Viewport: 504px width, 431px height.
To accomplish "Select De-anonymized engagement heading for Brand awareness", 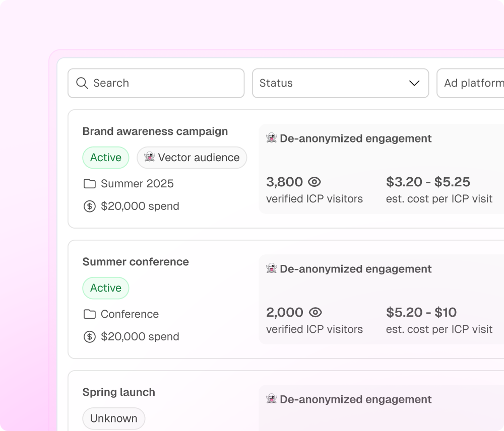I will click(x=356, y=138).
